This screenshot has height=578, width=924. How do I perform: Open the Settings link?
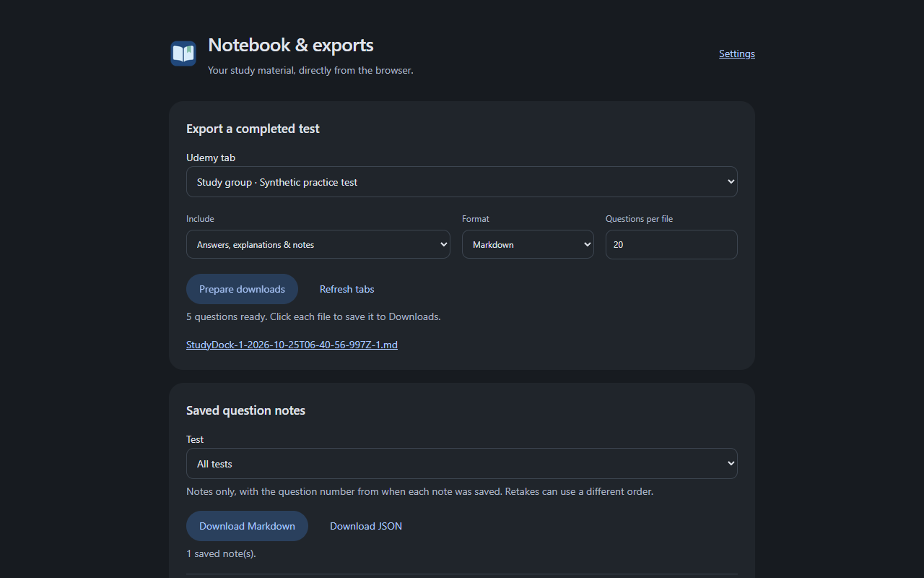[737, 53]
